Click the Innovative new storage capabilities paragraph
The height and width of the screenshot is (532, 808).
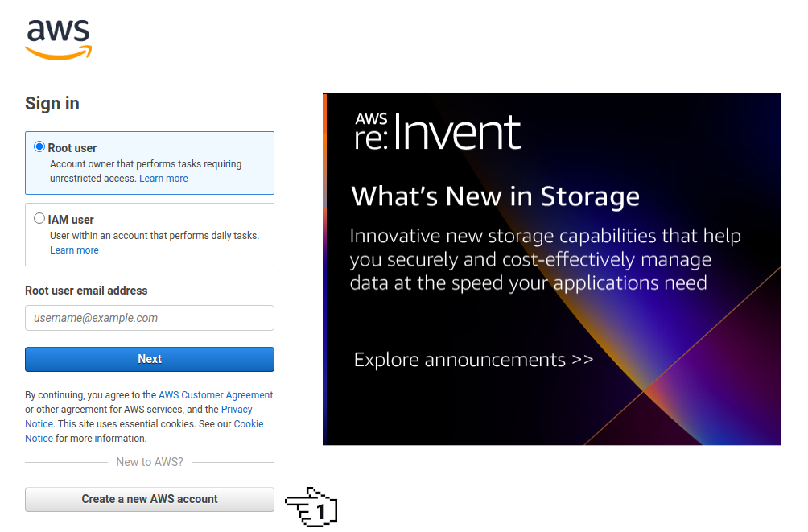pyautogui.click(x=544, y=260)
